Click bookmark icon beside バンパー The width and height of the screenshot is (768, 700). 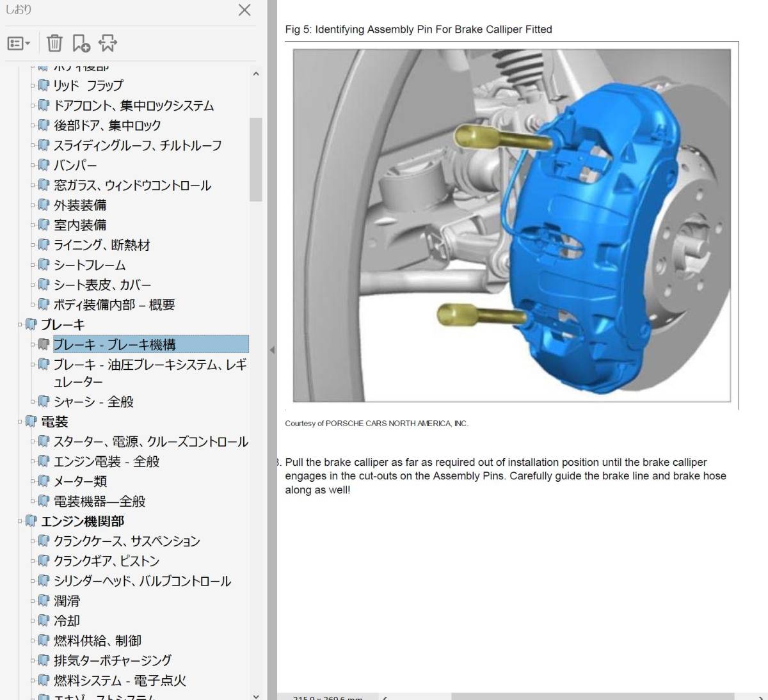pos(44,165)
